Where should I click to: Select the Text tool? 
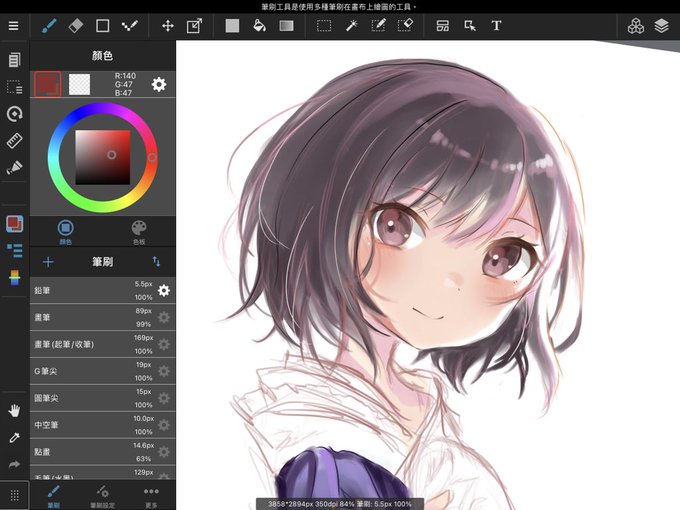coord(497,26)
